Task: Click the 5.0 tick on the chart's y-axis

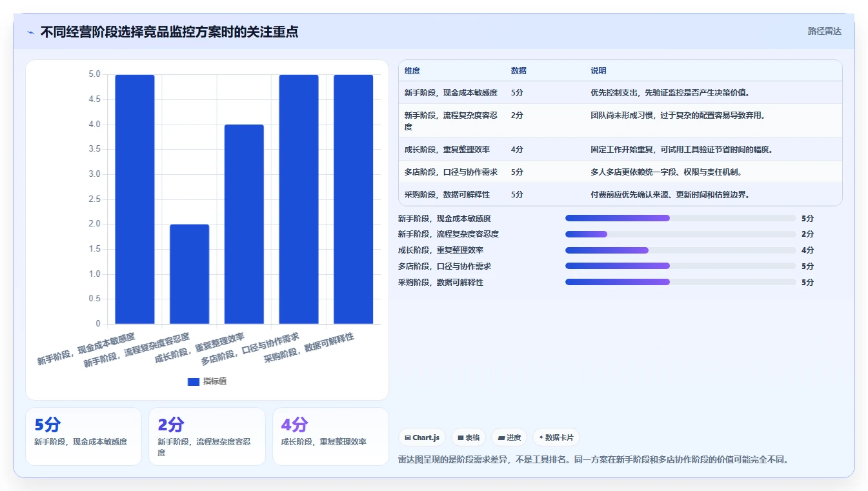Action: tap(94, 74)
